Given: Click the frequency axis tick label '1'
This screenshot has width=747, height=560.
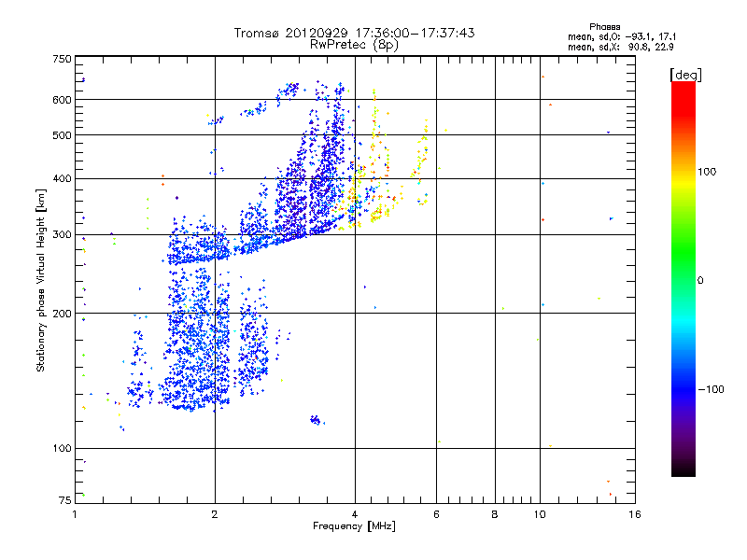Looking at the screenshot, I should pyautogui.click(x=75, y=514).
